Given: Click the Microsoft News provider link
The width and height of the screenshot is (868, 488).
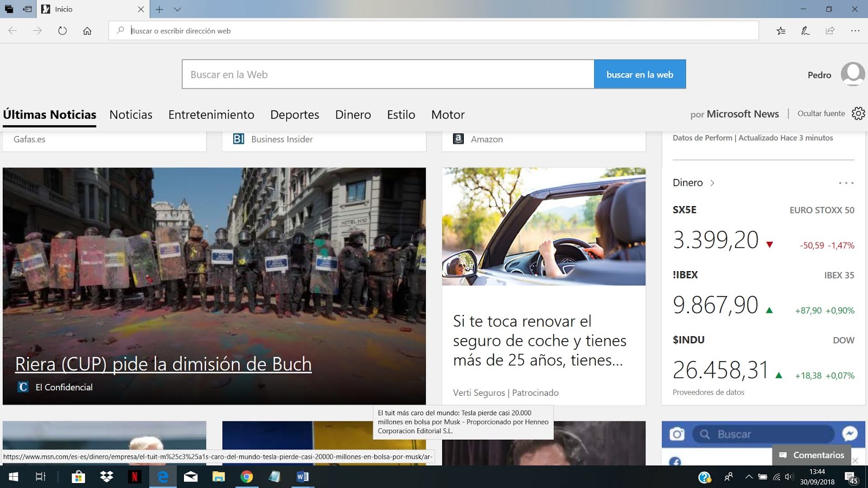Looking at the screenshot, I should pos(743,114).
